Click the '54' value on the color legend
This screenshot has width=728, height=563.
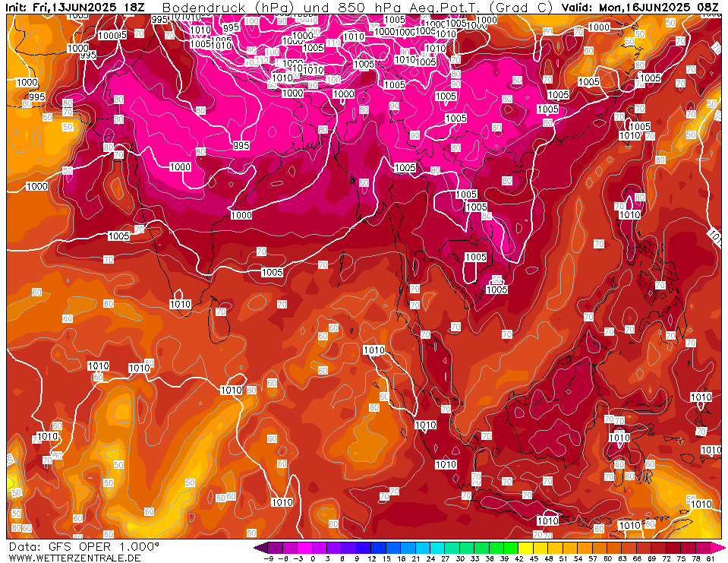click(578, 558)
